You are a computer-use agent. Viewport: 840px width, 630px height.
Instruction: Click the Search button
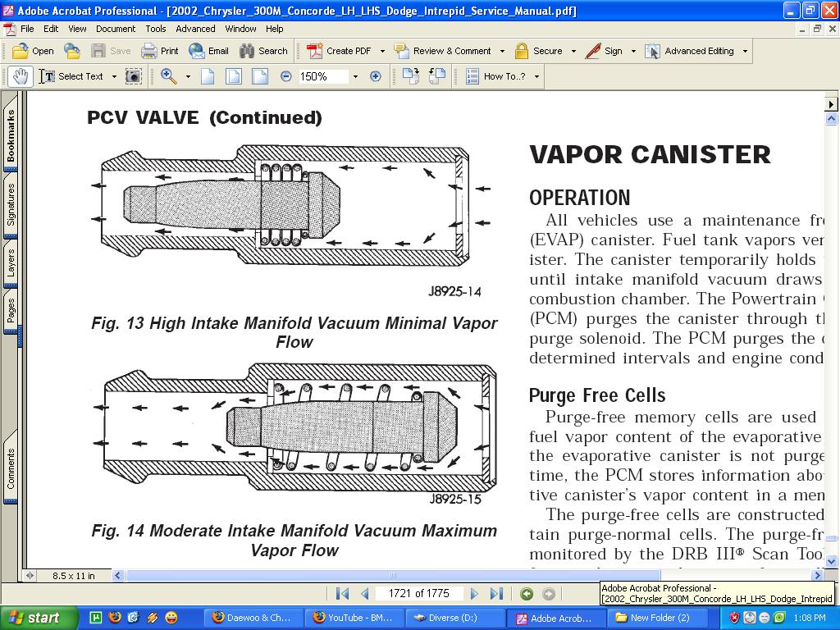263,51
